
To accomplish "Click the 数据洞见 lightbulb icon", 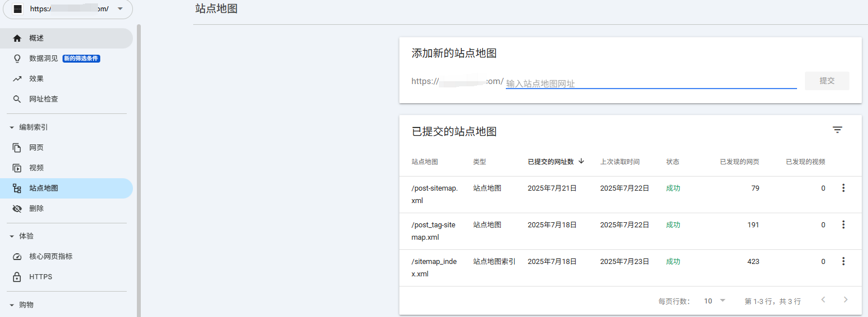I will click(x=17, y=59).
